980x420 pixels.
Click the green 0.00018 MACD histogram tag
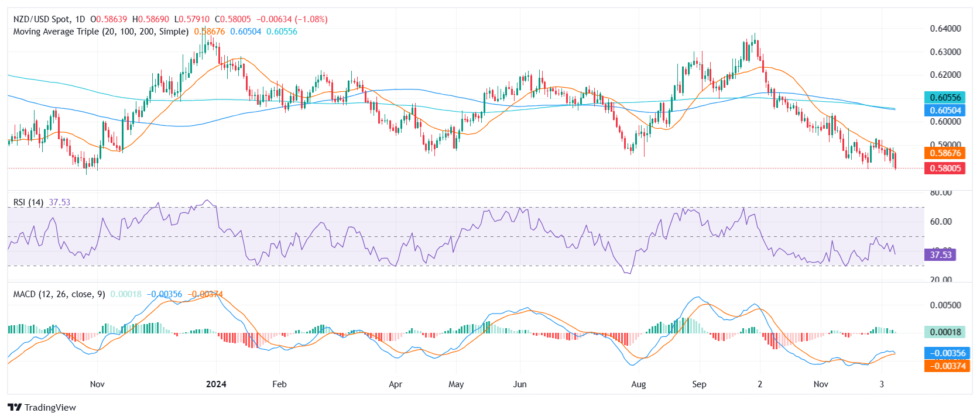(x=945, y=332)
